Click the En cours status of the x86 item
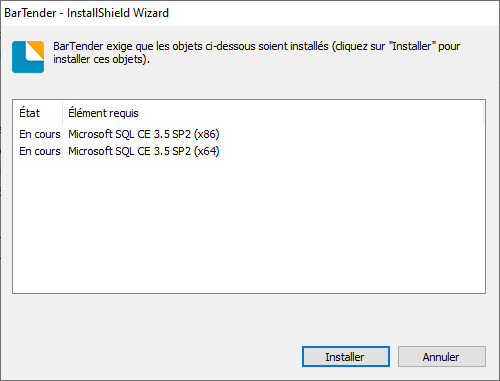Screen dimensions: 500x381 point(40,134)
